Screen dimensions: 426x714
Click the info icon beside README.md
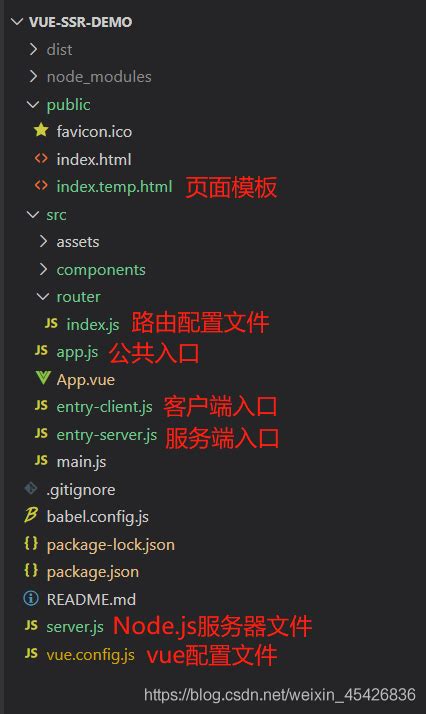(x=31, y=598)
